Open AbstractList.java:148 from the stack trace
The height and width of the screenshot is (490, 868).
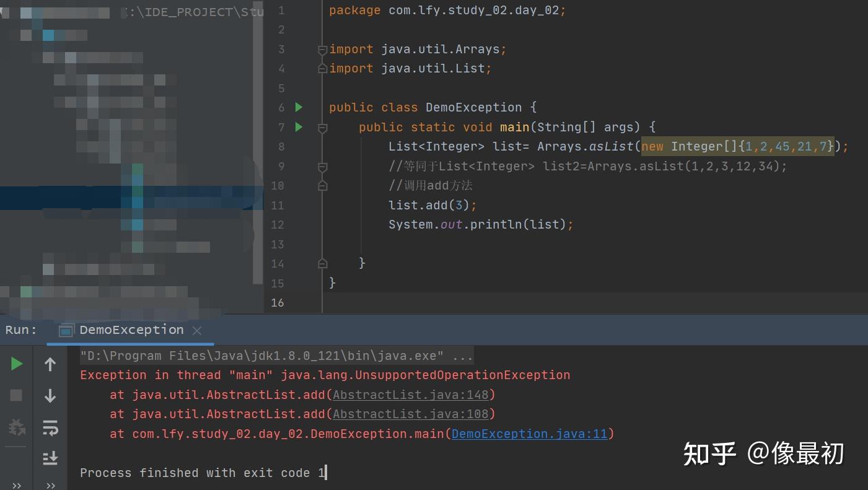(x=410, y=395)
